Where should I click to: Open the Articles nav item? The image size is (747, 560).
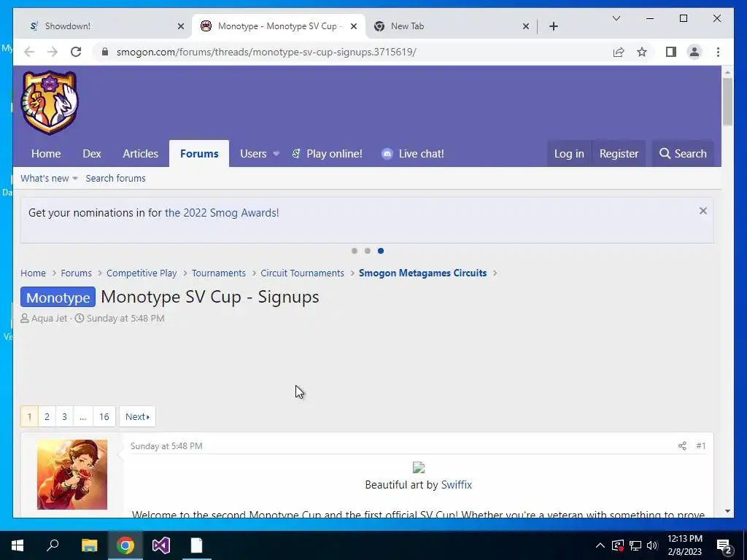click(140, 154)
